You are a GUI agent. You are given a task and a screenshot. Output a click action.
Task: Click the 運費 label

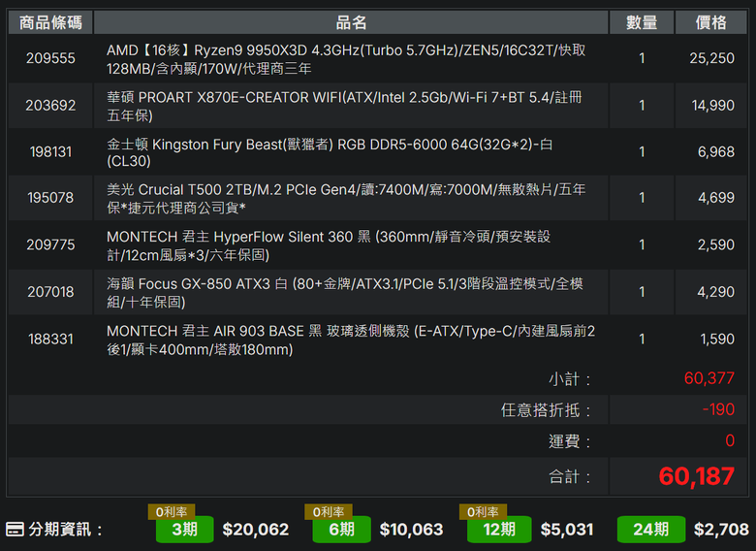[x=569, y=441]
